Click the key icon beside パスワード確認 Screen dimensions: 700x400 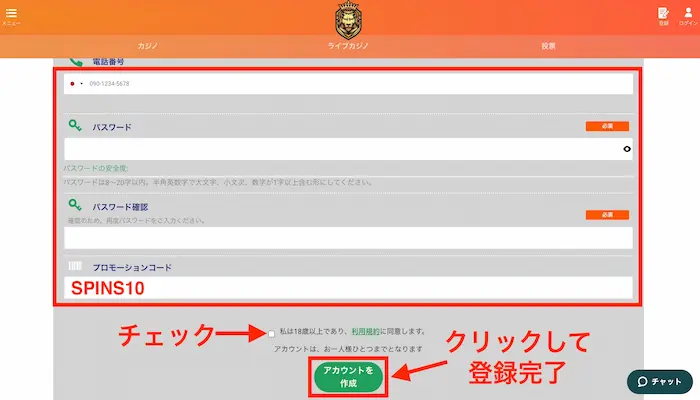point(75,205)
